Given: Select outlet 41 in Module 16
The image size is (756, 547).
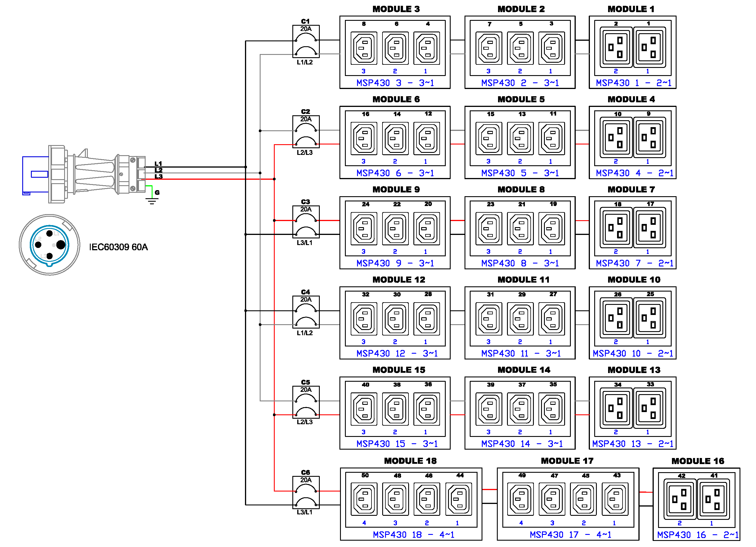Looking at the screenshot, I should coord(713,499).
